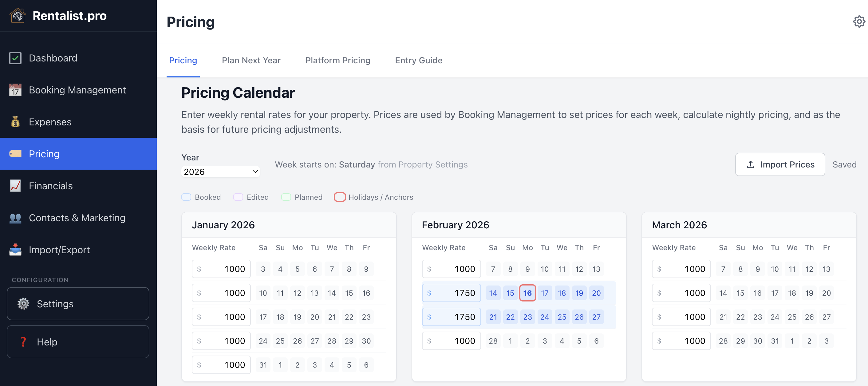Select the Dashboard checkmark icon
The height and width of the screenshot is (386, 868).
15,57
